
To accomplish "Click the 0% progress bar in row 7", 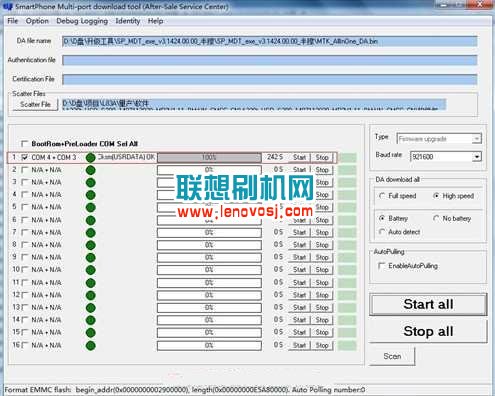I will coord(209,232).
